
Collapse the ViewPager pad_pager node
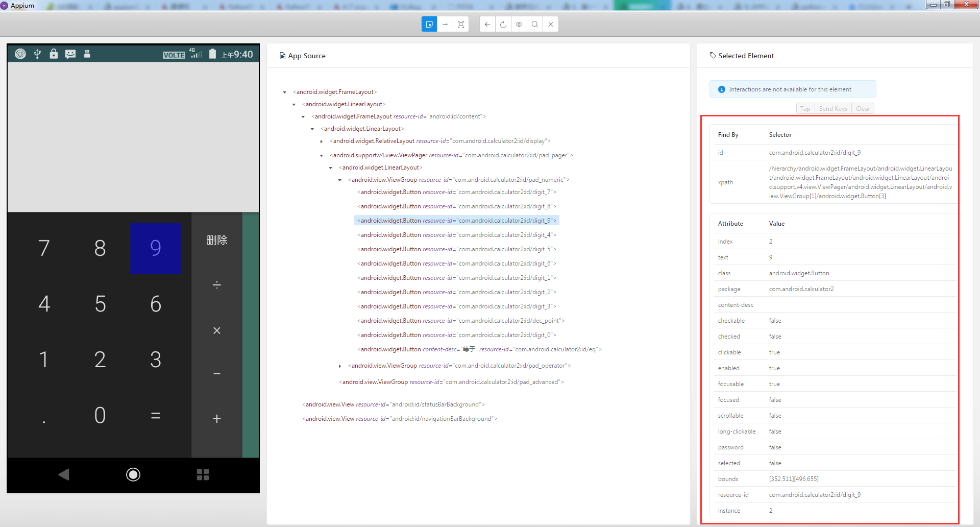[x=322, y=156]
